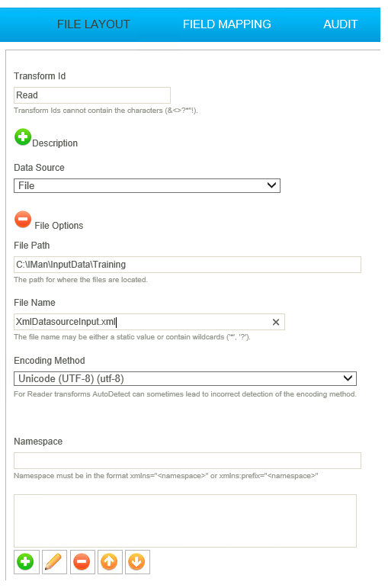Open the AUDIT tab
This screenshot has width=388, height=588.
(x=341, y=24)
